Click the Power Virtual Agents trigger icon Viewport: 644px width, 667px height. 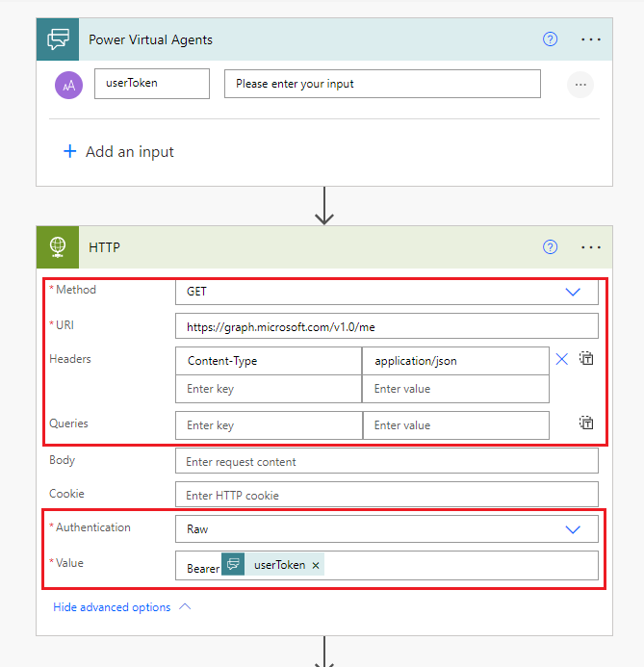coord(58,39)
